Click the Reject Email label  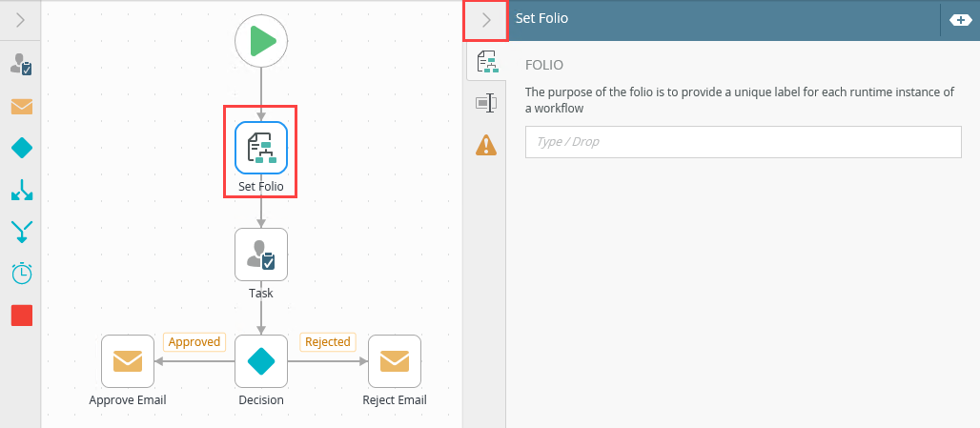(x=395, y=400)
